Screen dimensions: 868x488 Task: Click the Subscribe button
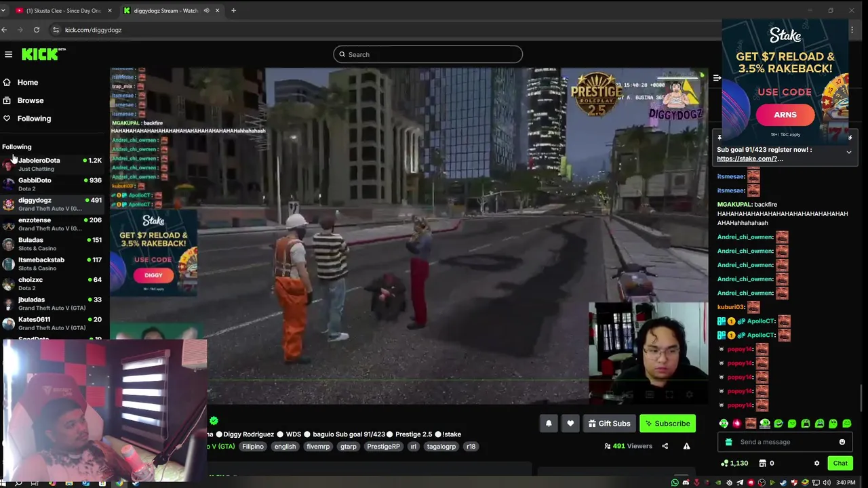(667, 424)
